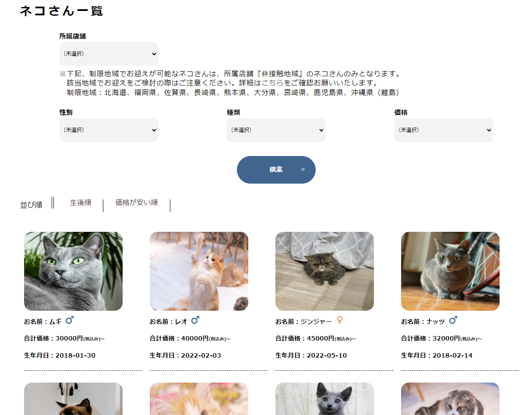The height and width of the screenshot is (415, 532).
Task: Click the female symbol beside ジンジャー
Action: [x=340, y=320]
